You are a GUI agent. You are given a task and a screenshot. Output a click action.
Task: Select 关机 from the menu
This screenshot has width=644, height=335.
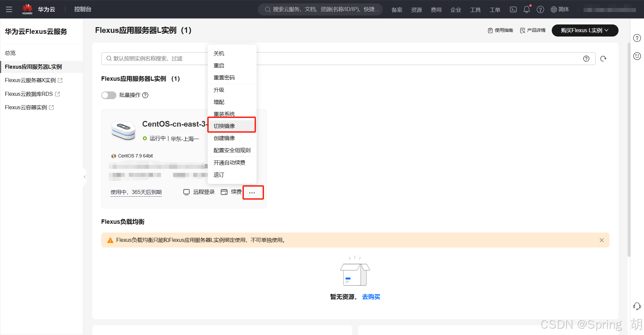232,54
